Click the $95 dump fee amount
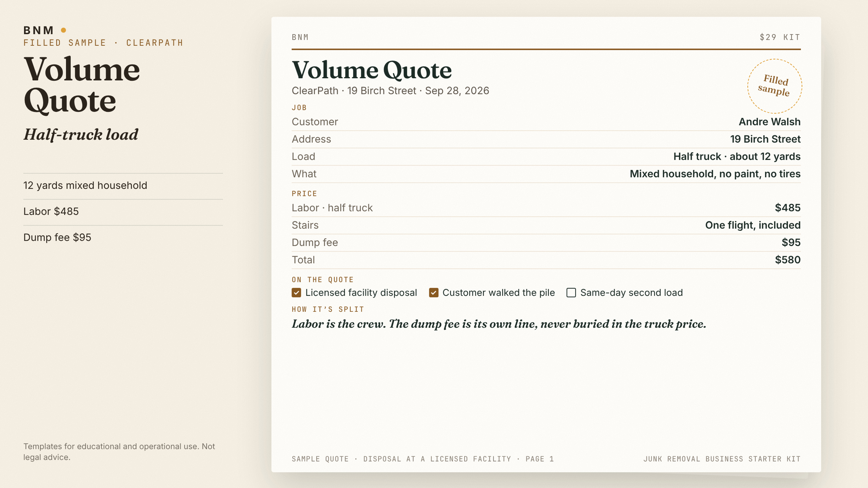 point(791,242)
